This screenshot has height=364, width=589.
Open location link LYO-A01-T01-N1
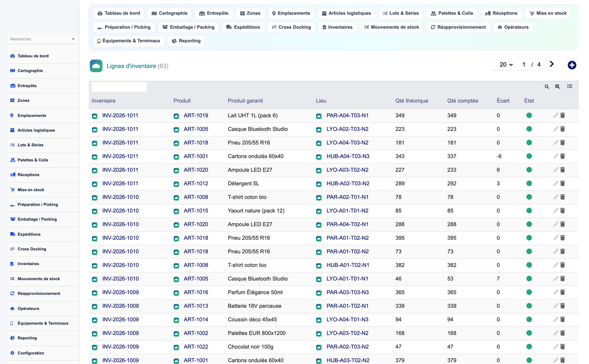click(347, 279)
